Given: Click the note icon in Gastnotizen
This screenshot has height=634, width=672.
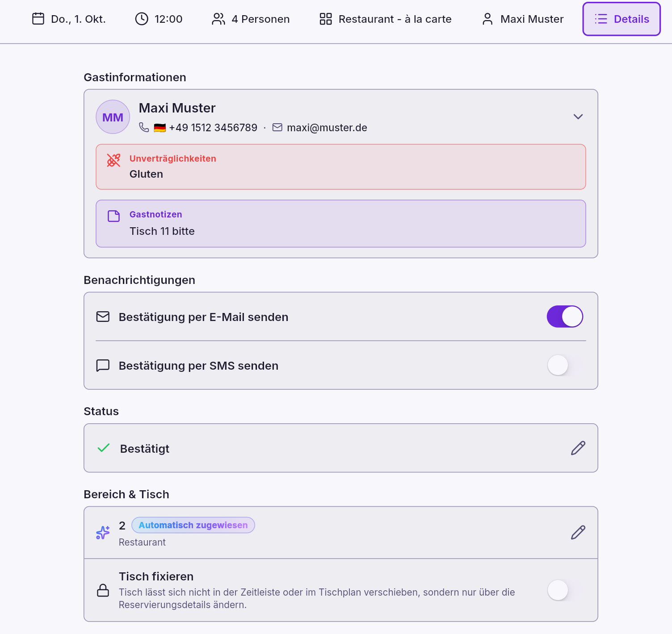Looking at the screenshot, I should [x=114, y=216].
